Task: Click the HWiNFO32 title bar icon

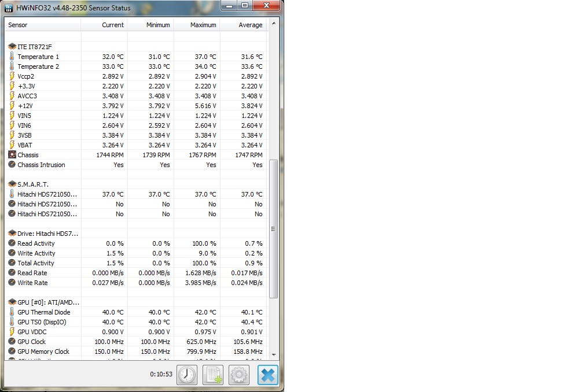Action: pyautogui.click(x=8, y=8)
